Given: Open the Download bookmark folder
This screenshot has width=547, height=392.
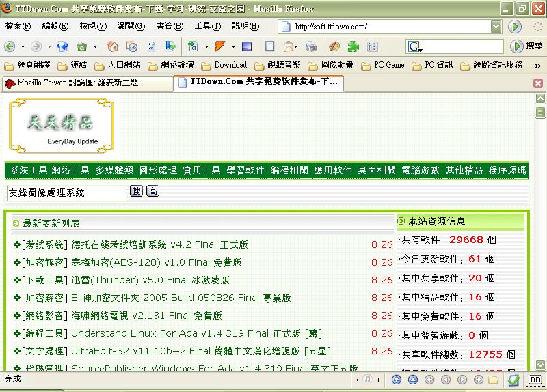Looking at the screenshot, I should [224, 65].
